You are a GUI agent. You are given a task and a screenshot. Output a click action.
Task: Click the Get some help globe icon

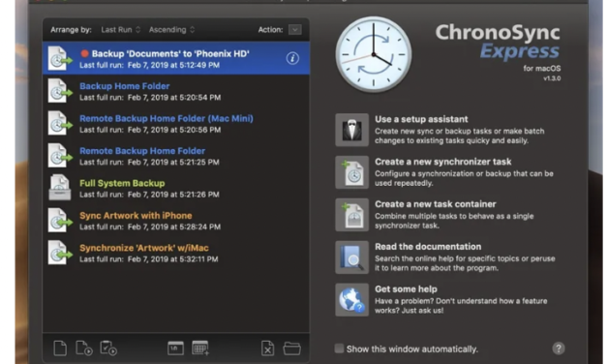(x=351, y=300)
